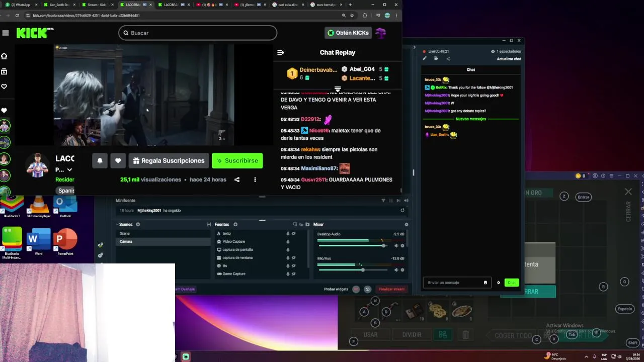
Task: Click Minifuente filter icon
Action: click(383, 201)
